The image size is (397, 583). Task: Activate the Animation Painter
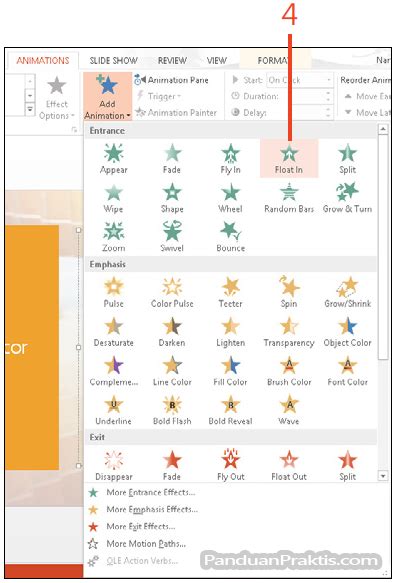[176, 112]
